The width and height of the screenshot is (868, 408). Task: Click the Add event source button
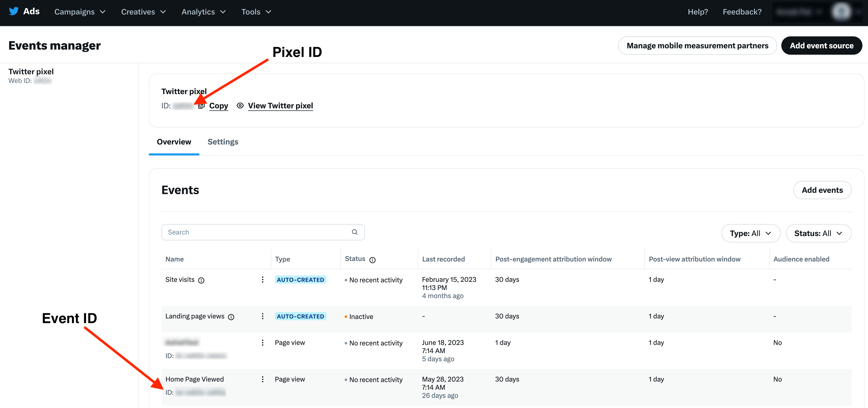click(821, 46)
